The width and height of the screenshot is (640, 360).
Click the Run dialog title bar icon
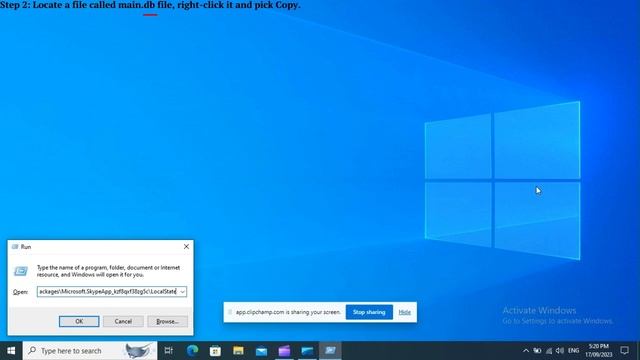coord(15,247)
